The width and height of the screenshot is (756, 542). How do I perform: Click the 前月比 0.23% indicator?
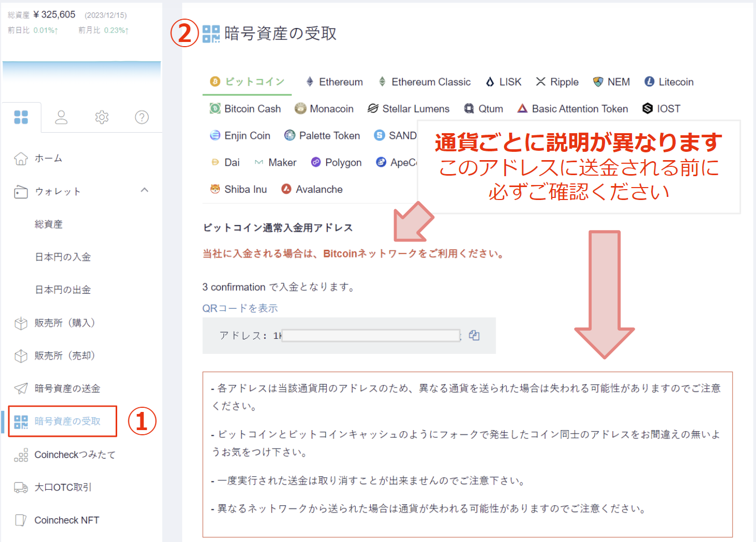104,31
